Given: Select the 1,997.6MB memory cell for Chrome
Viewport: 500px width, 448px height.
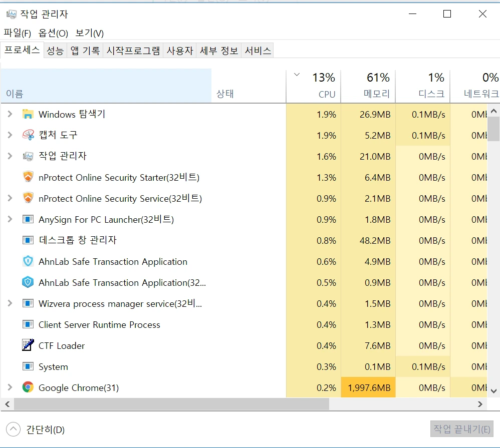Looking at the screenshot, I should 368,387.
